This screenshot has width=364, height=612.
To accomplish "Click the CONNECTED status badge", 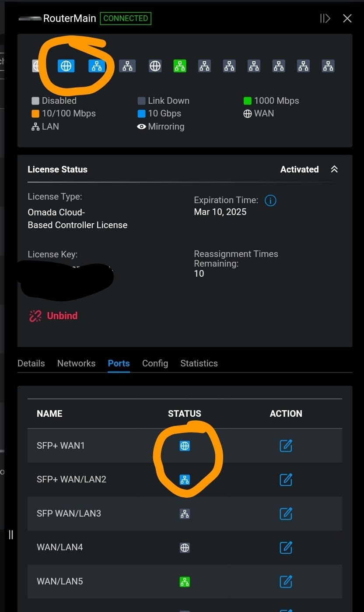I will (126, 18).
